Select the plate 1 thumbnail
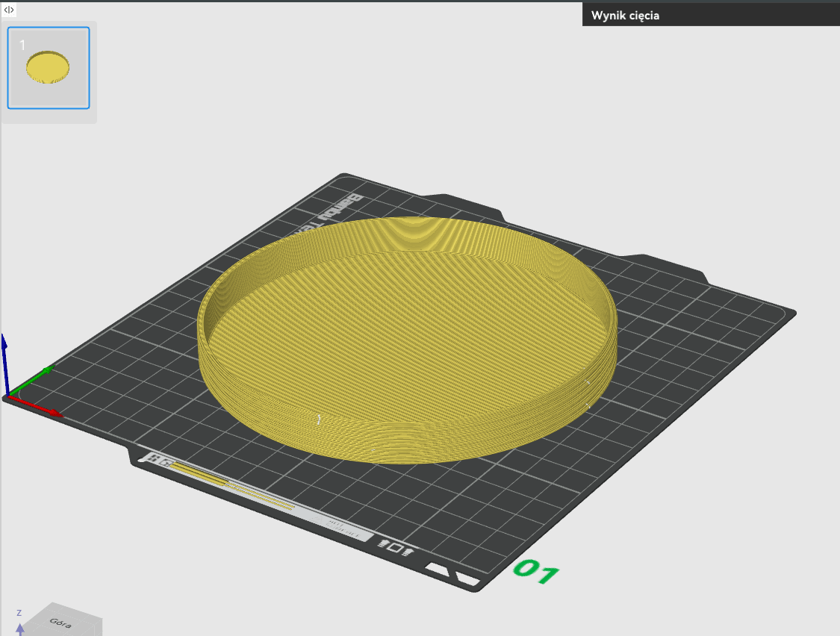The width and height of the screenshot is (840, 636). click(x=49, y=68)
